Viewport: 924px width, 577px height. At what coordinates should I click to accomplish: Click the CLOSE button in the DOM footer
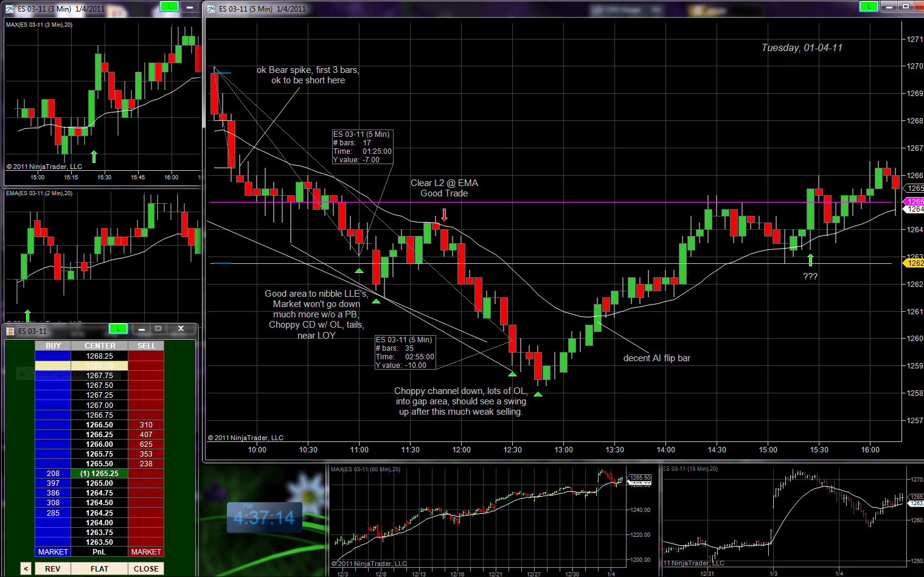146,568
